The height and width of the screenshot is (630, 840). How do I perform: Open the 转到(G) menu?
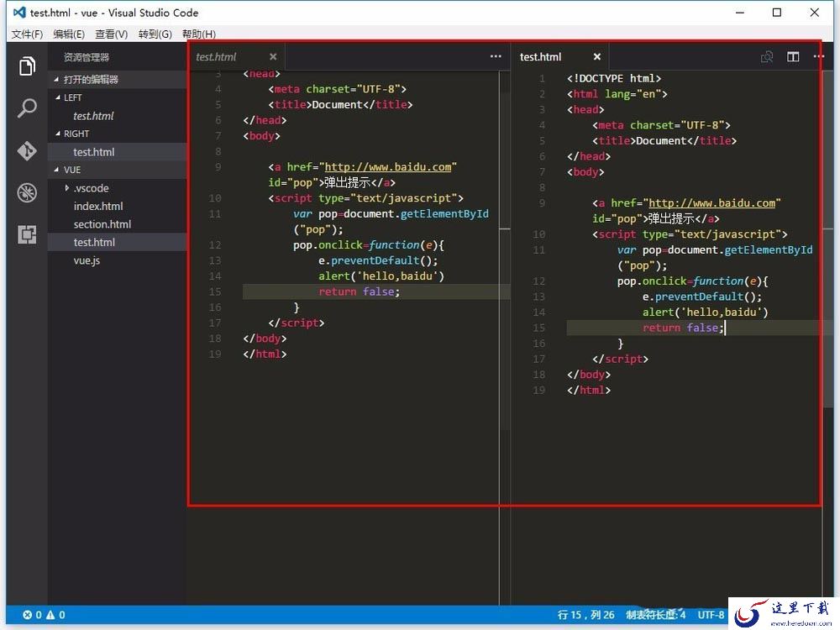(x=155, y=34)
